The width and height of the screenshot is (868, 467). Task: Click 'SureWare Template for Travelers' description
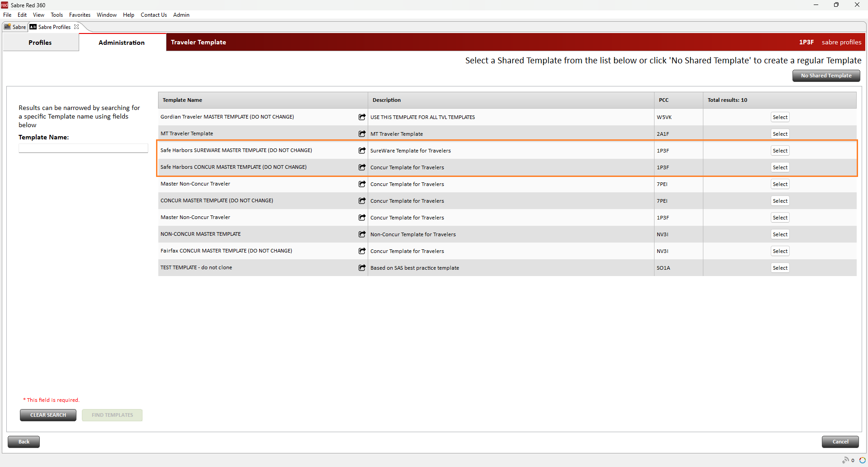(x=410, y=151)
